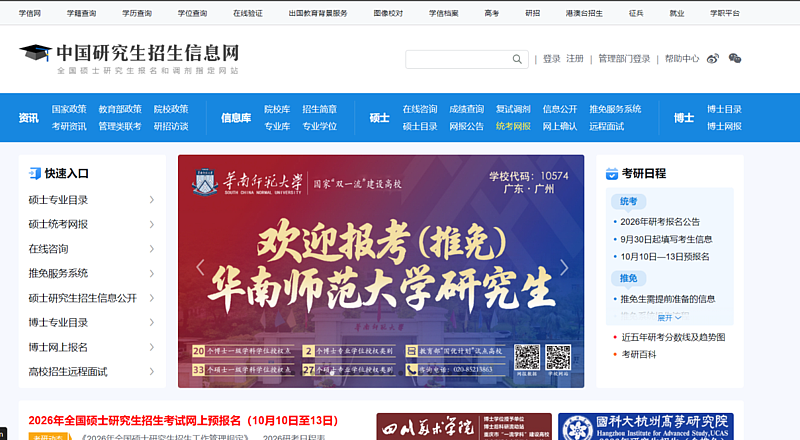Click the 登录 login link
The width and height of the screenshot is (800, 440).
pyautogui.click(x=551, y=59)
